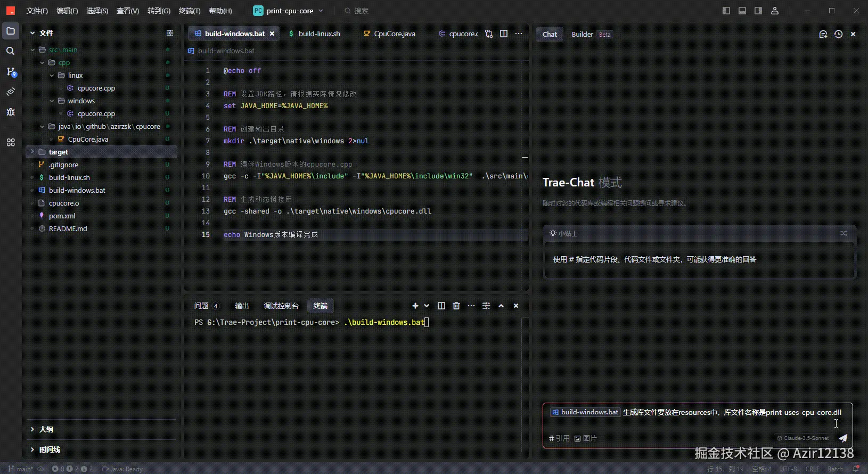Viewport: 868px width, 474px height.
Task: Open the remote explorer sidebar icon
Action: point(11,92)
